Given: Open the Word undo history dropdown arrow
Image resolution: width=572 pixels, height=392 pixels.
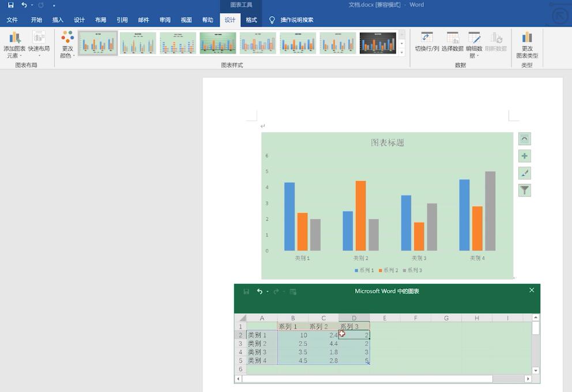Looking at the screenshot, I should [32, 5].
